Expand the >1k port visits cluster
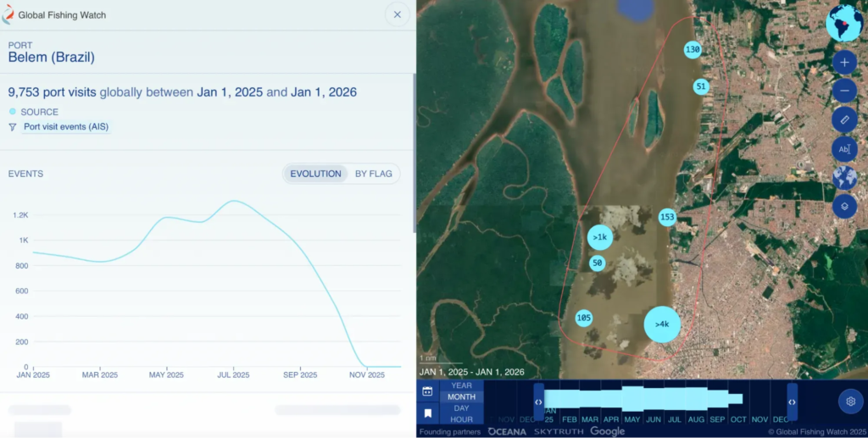The height and width of the screenshot is (438, 868). click(x=600, y=237)
